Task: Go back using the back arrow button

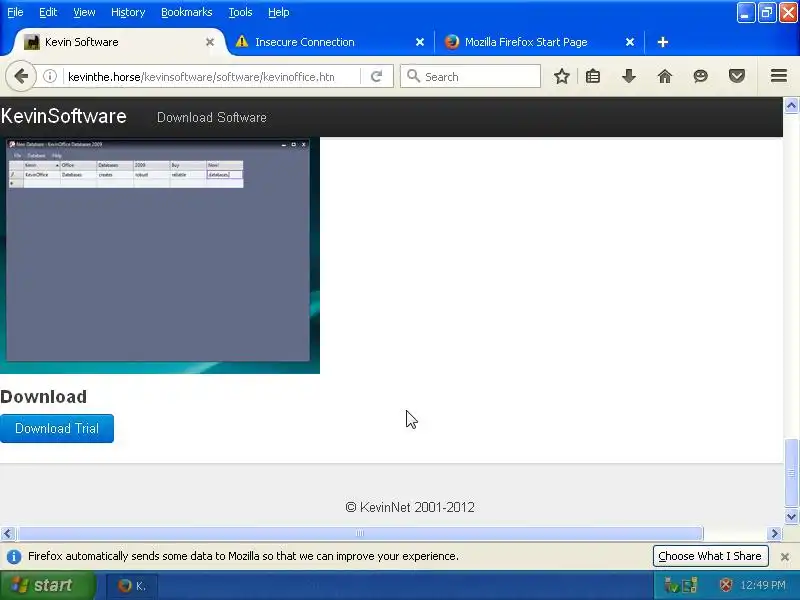Action: point(21,77)
